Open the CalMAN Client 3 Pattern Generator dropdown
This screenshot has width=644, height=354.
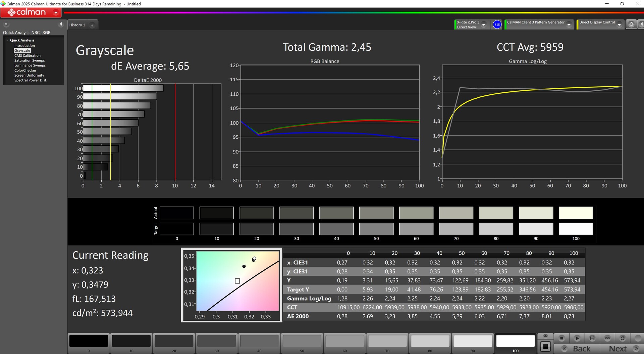[569, 25]
